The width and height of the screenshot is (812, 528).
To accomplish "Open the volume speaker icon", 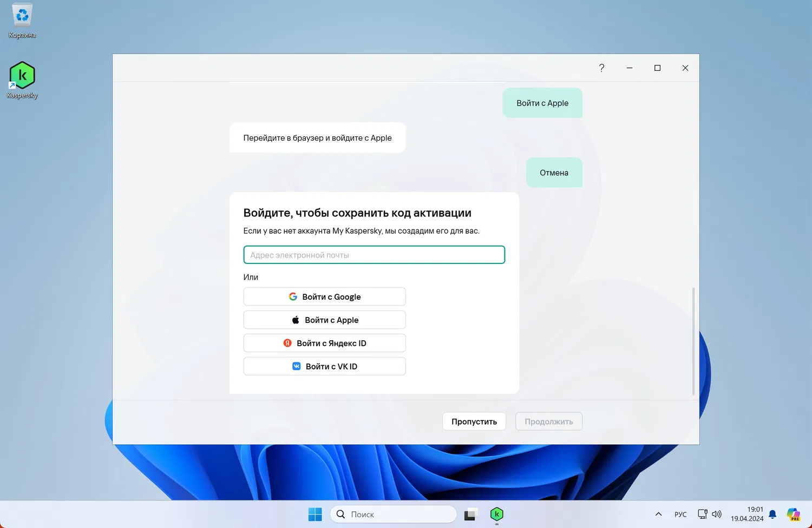I will (x=717, y=514).
